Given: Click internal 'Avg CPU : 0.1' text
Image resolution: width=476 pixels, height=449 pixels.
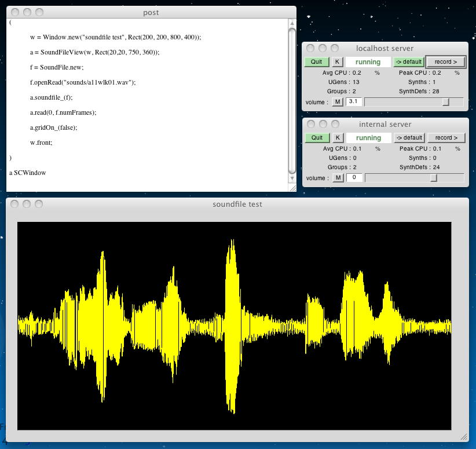Looking at the screenshot, I should point(342,148).
